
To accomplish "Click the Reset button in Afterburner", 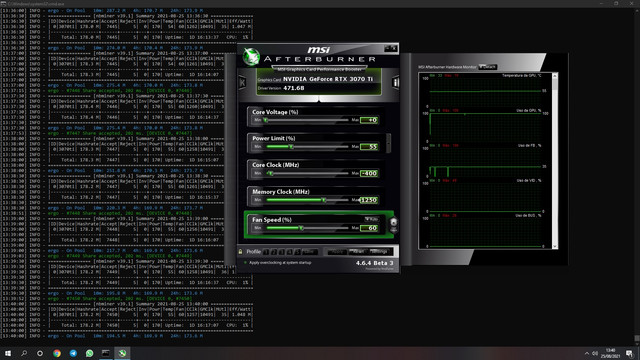I will (x=358, y=252).
